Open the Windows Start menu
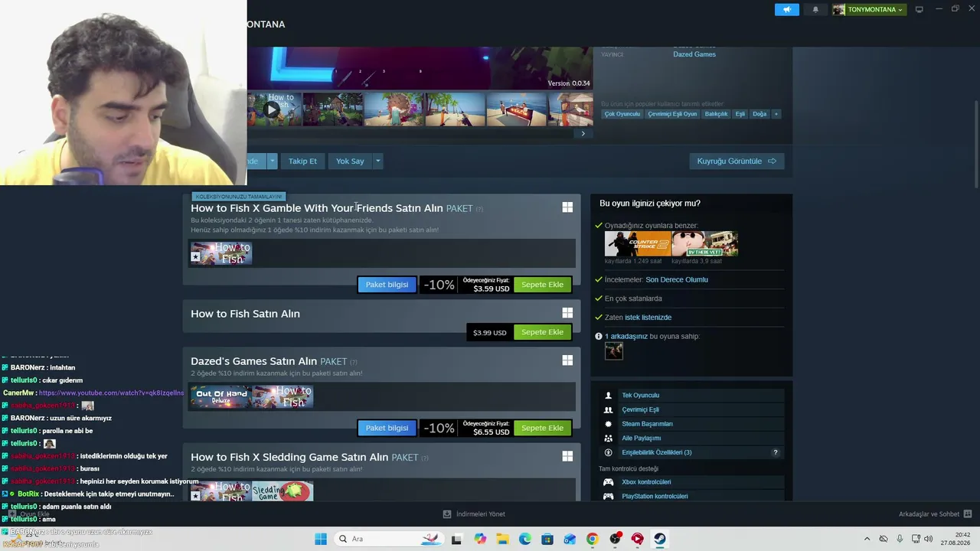The width and height of the screenshot is (980, 551). coord(321,539)
